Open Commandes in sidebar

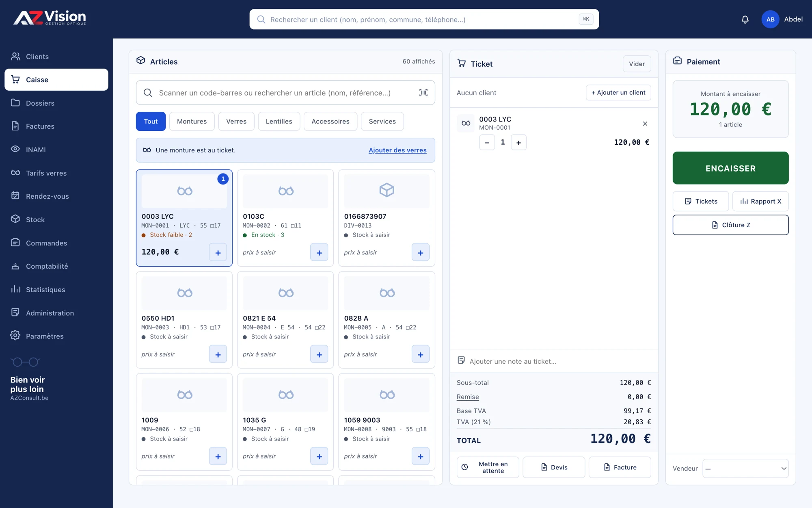pyautogui.click(x=56, y=243)
